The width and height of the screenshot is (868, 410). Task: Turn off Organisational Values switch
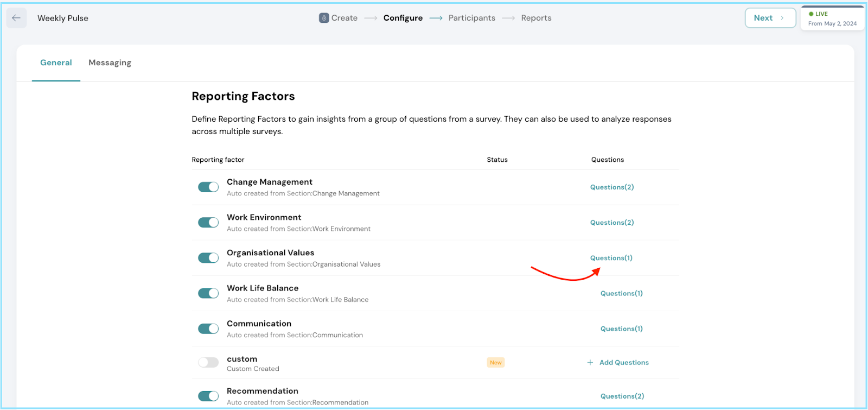point(208,258)
